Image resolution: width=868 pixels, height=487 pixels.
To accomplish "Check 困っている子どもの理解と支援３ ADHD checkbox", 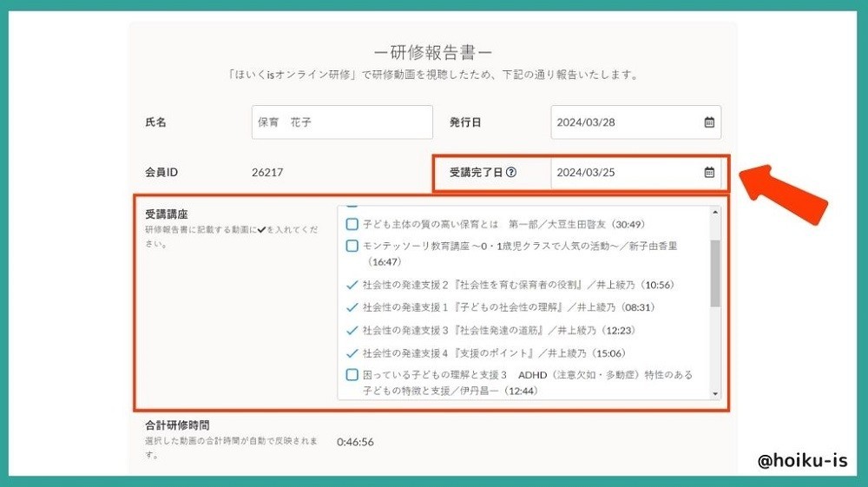I will pos(352,375).
